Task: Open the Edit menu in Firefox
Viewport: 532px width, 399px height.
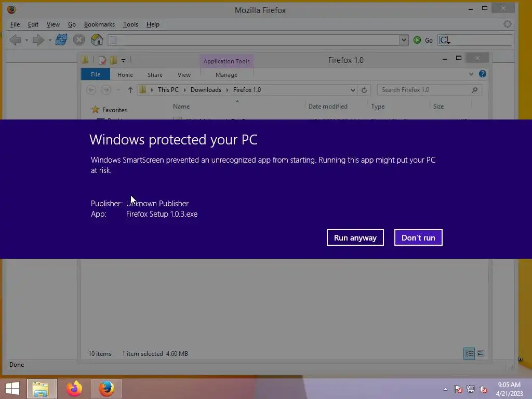Action: pos(33,24)
